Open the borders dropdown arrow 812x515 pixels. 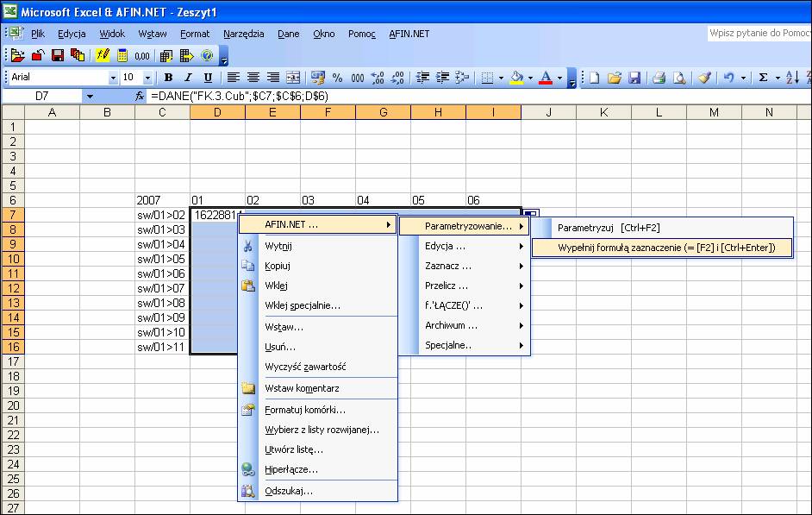501,78
